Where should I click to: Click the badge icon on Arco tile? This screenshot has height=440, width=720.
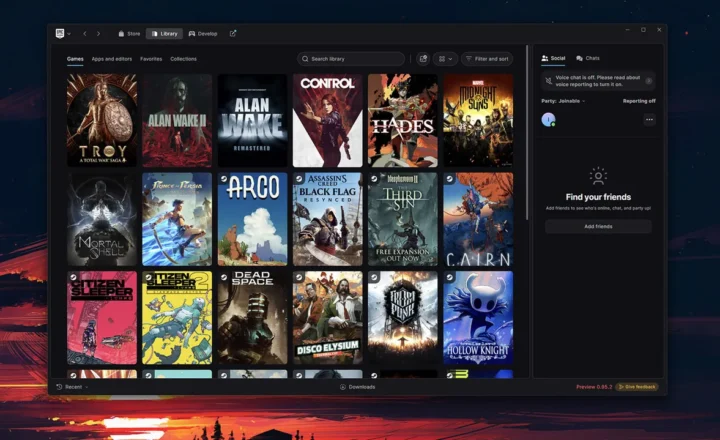pyautogui.click(x=224, y=179)
